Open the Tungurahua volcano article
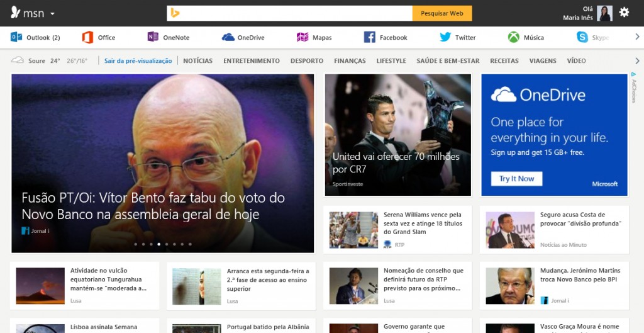 coord(109,279)
